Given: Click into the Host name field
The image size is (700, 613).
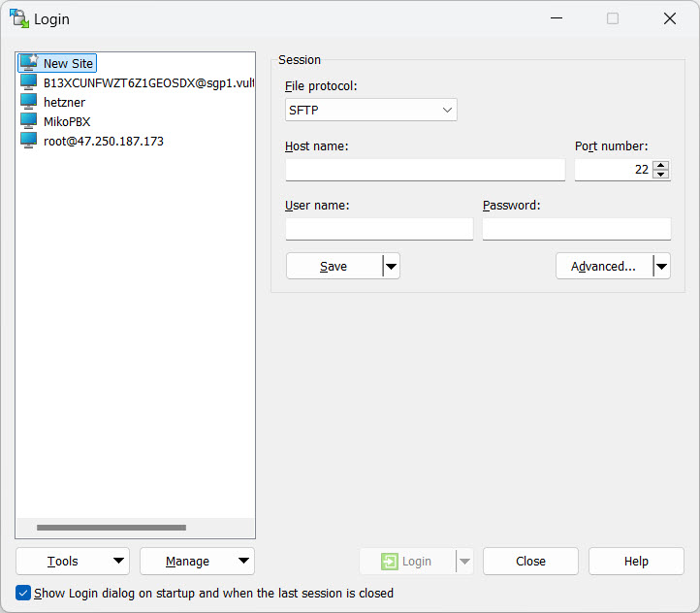Looking at the screenshot, I should 425,170.
